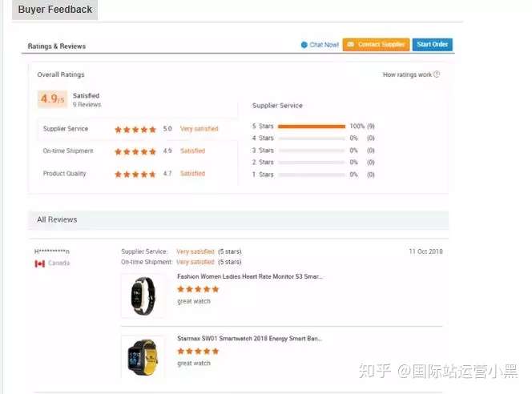
Task: Open the Starmax SW01 Smartwatch product link
Action: click(x=249, y=339)
